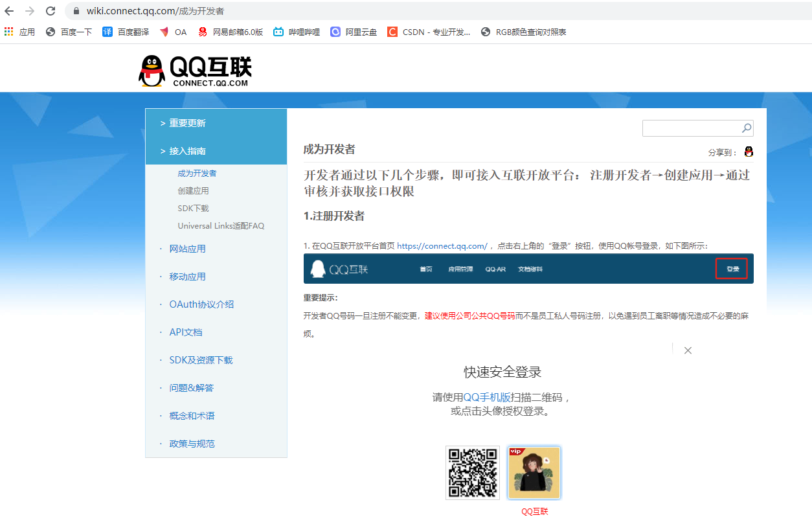Click the 百度翻译 bookmark icon
The width and height of the screenshot is (812, 524).
click(x=107, y=31)
